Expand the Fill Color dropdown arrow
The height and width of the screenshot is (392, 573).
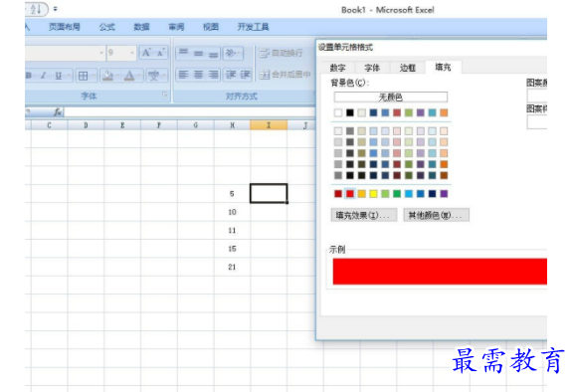click(x=117, y=76)
